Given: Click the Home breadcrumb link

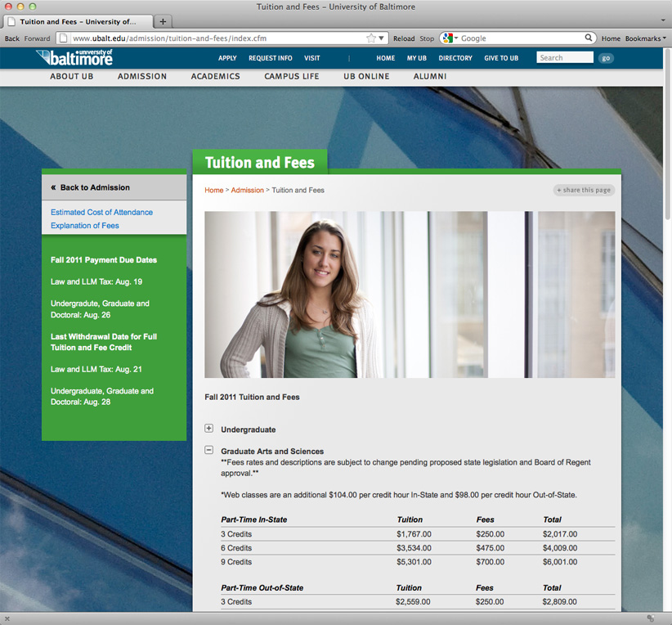Looking at the screenshot, I should tap(214, 190).
